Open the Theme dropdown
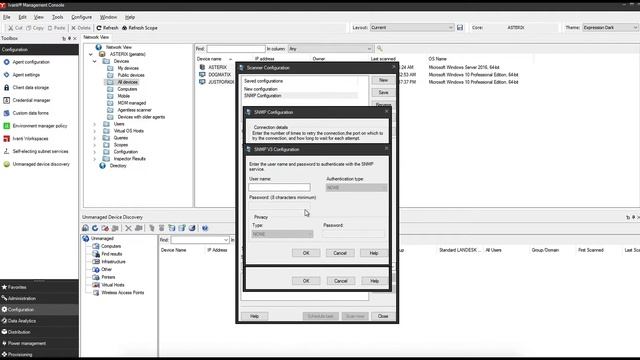640x360 pixels. click(x=610, y=27)
